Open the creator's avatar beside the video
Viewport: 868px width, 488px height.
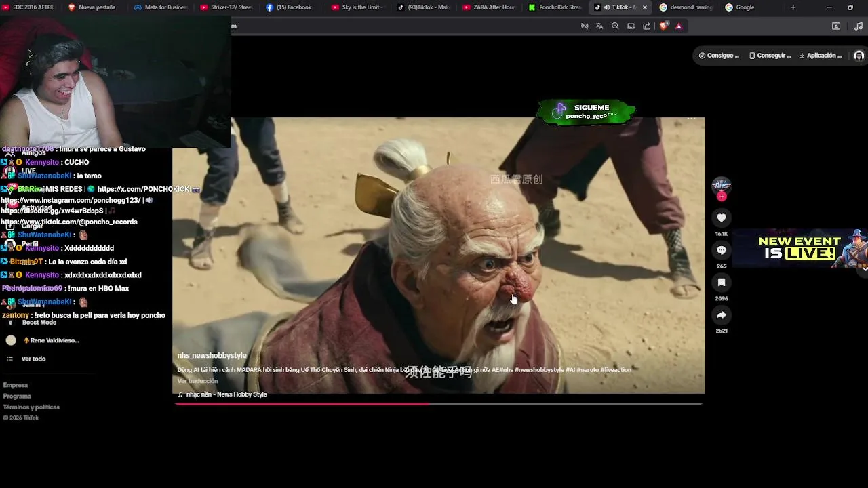[x=722, y=185]
